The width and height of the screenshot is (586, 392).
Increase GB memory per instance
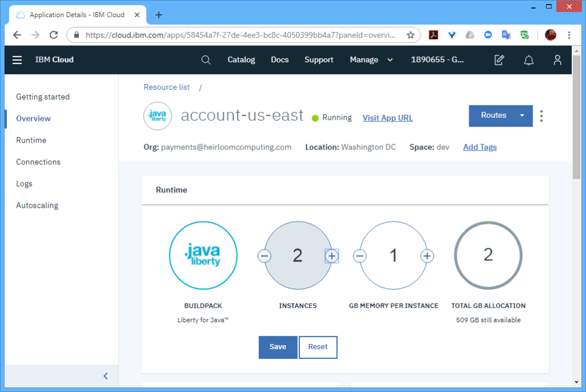coord(427,256)
